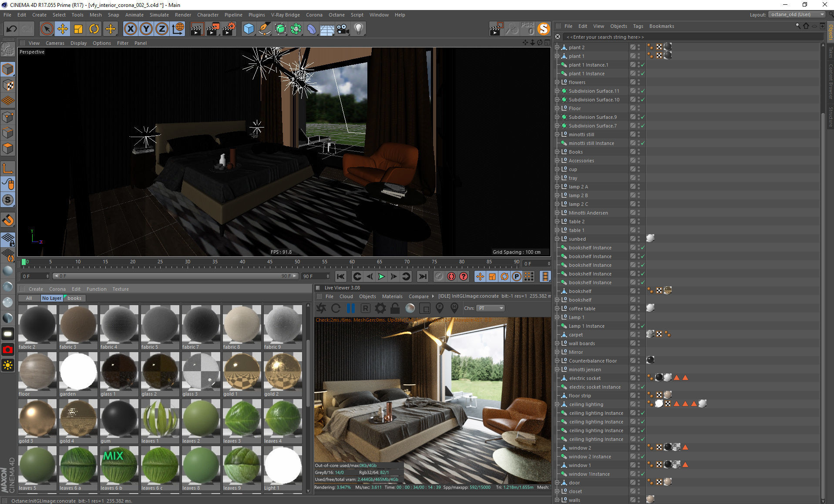Toggle Y axis lock
The image size is (834, 504).
[146, 29]
